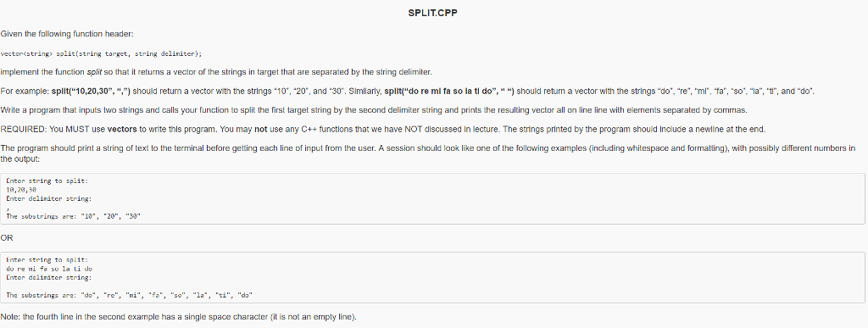Click the do re mi fa so la ti do input line
This screenshot has height=328, width=868.
pyautogui.click(x=45, y=269)
